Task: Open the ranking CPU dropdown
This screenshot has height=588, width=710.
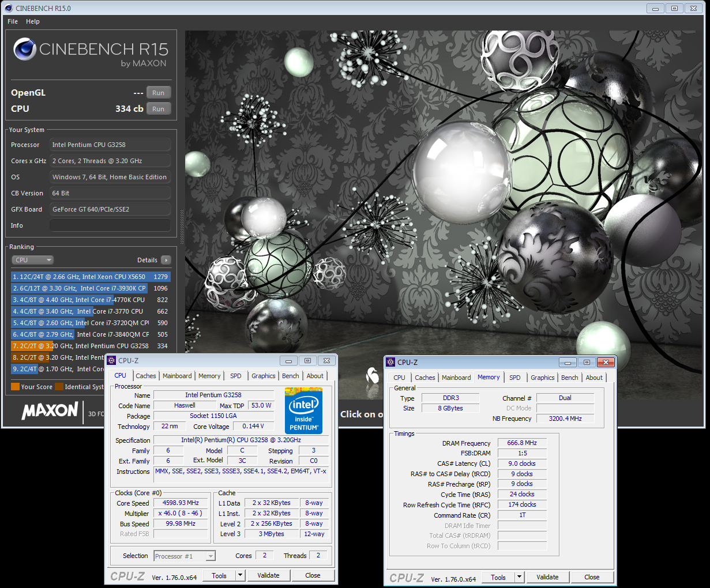Action: (33, 260)
